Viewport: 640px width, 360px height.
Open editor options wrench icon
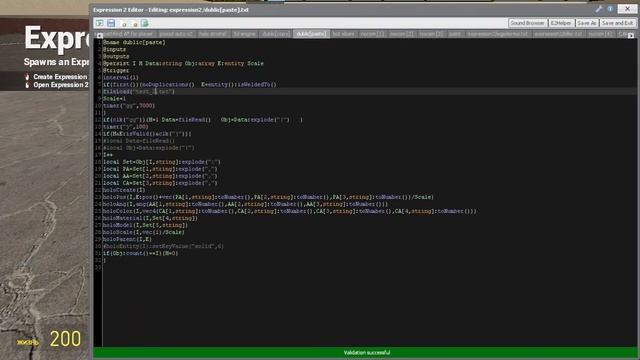(599, 9)
